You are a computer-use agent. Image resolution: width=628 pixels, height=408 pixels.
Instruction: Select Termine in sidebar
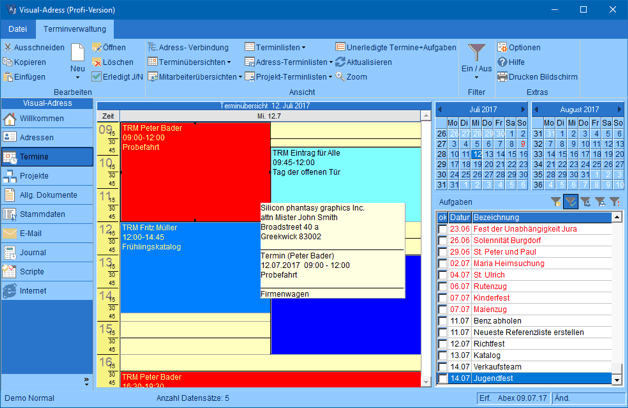coord(47,157)
